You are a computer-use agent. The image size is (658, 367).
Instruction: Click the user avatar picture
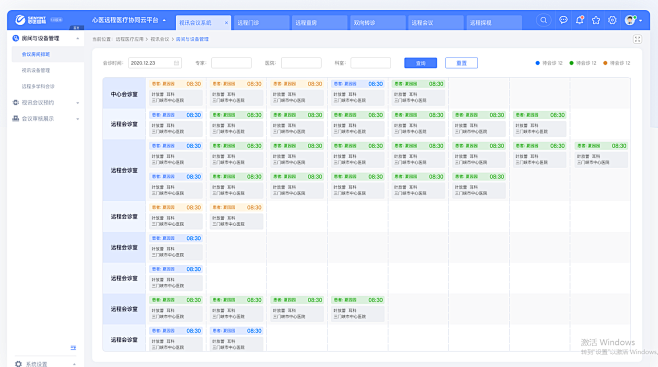point(630,20)
